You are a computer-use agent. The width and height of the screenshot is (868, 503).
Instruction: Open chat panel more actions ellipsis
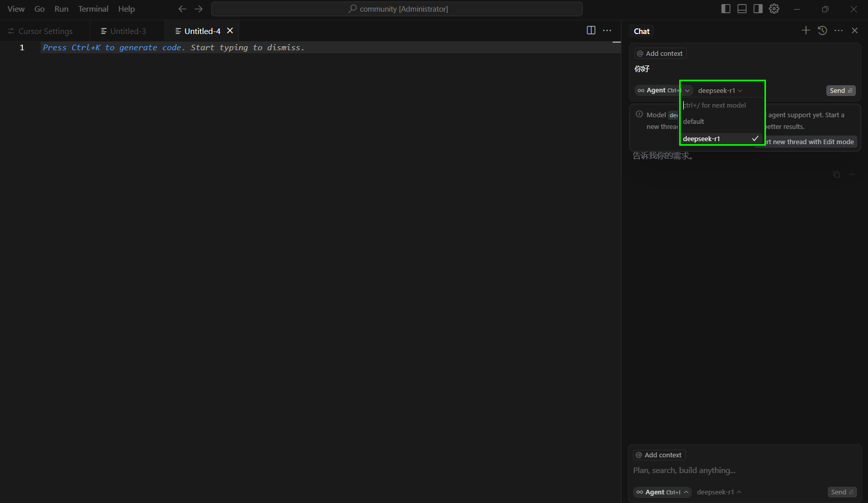click(839, 30)
